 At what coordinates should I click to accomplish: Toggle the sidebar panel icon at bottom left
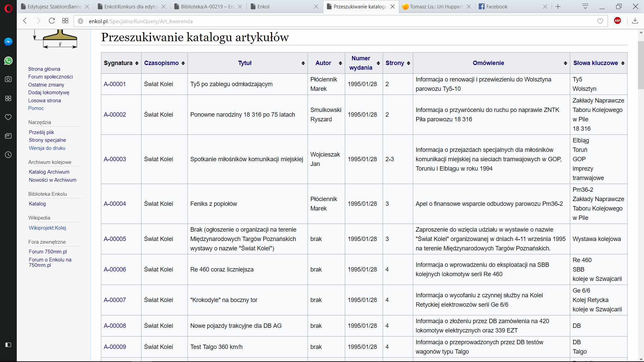tap(8, 345)
